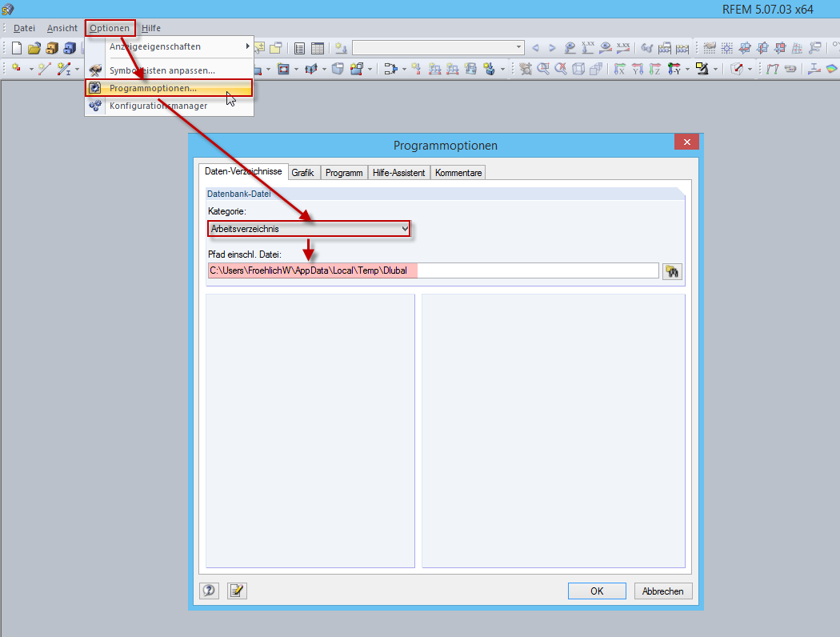Switch to the Programm tab
The image size is (840, 637).
coord(344,173)
